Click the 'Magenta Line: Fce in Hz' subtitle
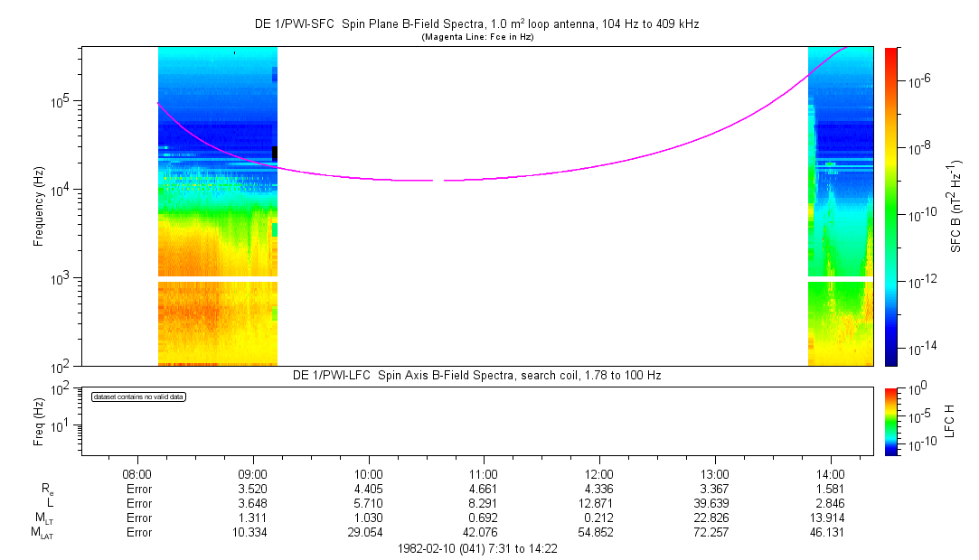This screenshot has height=560, width=979. pyautogui.click(x=476, y=37)
